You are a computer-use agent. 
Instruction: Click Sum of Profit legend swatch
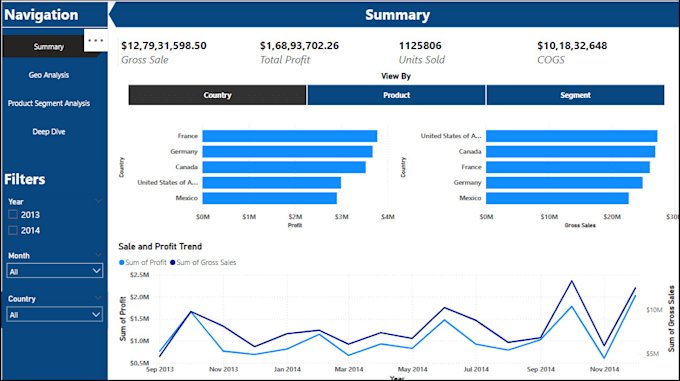[x=122, y=262]
